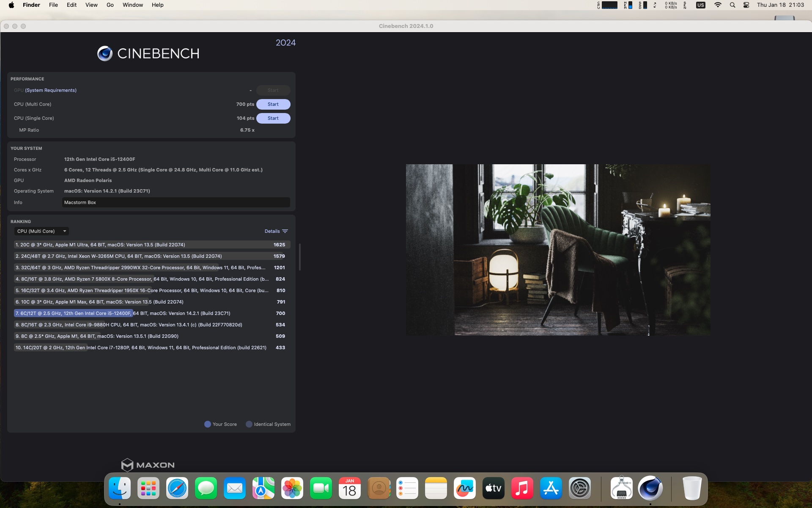Viewport: 812px width, 508px height.
Task: Open Spotlight search in menu bar
Action: pyautogui.click(x=732, y=5)
